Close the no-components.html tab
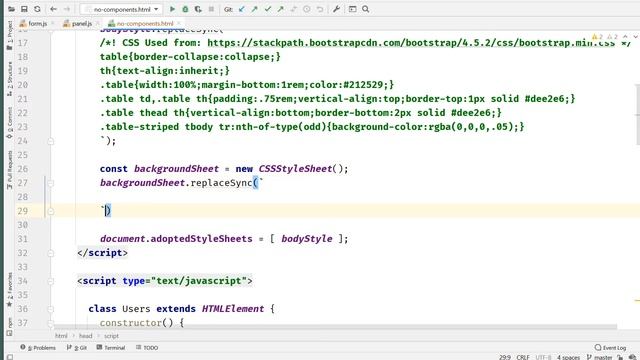Viewport: 640px width, 360px height. (x=179, y=24)
